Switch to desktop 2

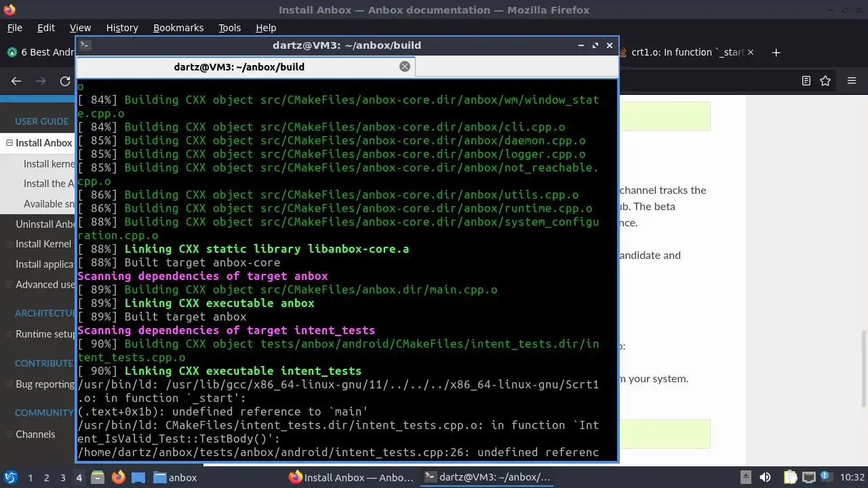click(x=46, y=477)
